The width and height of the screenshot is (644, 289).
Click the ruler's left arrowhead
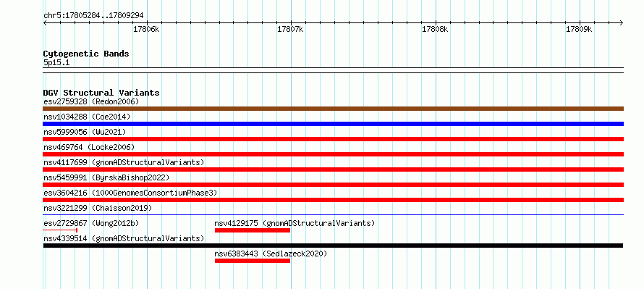pos(45,22)
